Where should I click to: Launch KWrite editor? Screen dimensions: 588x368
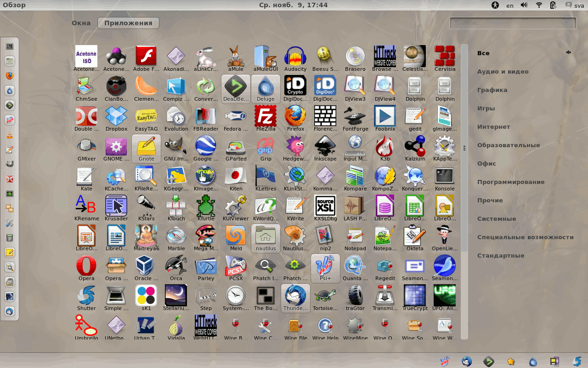point(295,208)
